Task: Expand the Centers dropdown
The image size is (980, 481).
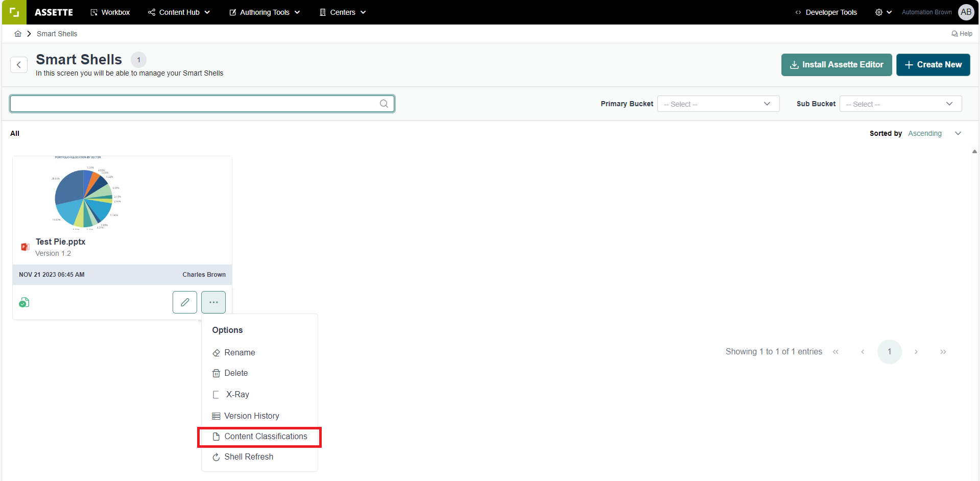Action: pos(343,12)
